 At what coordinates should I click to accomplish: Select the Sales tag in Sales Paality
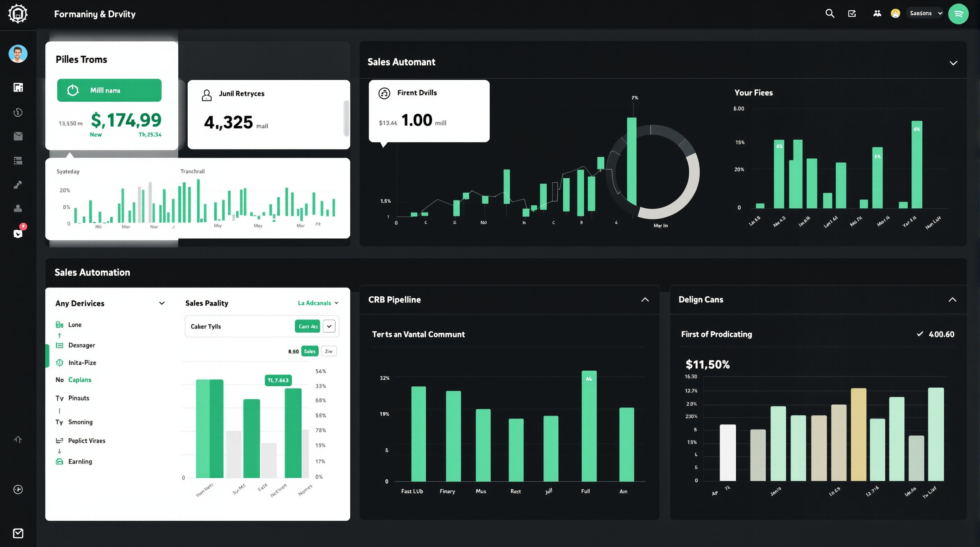point(309,351)
